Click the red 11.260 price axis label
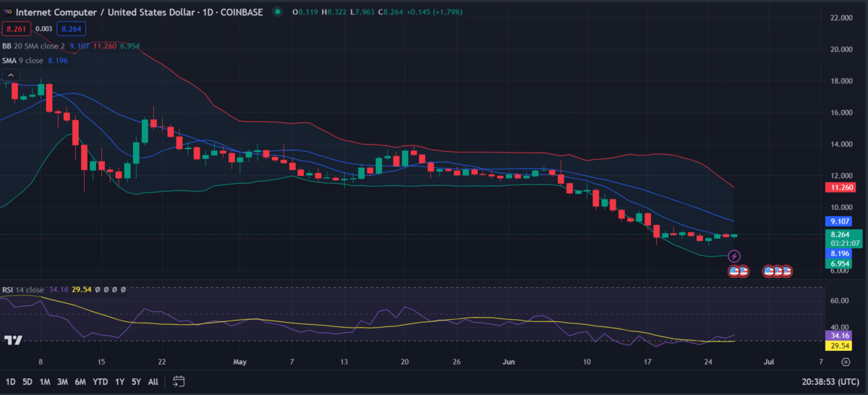868x395 pixels. 839,187
